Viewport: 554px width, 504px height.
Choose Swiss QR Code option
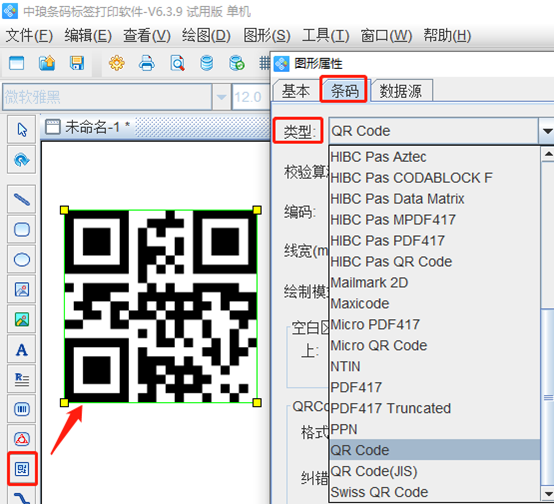point(435,492)
